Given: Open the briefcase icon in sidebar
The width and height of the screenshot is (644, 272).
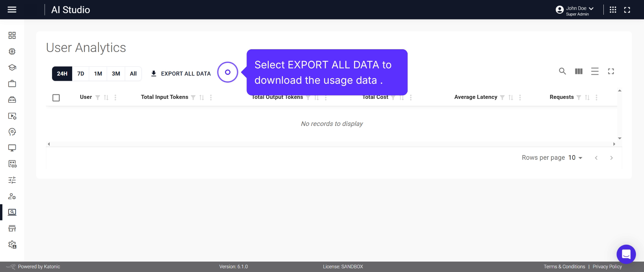Looking at the screenshot, I should click(x=12, y=83).
